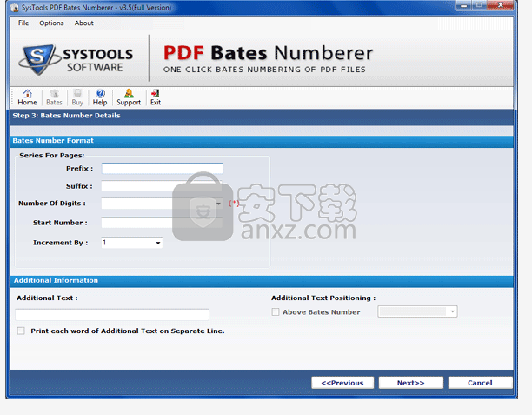Viewport: 532px width, 415px height.
Task: Close the Bates Numberer window
Action: coord(501,5)
